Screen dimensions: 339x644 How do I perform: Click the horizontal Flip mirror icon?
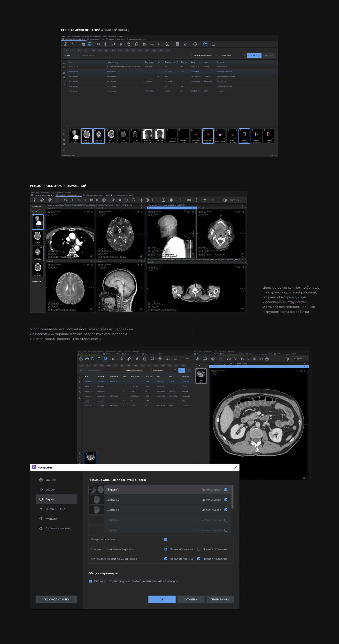point(114,200)
